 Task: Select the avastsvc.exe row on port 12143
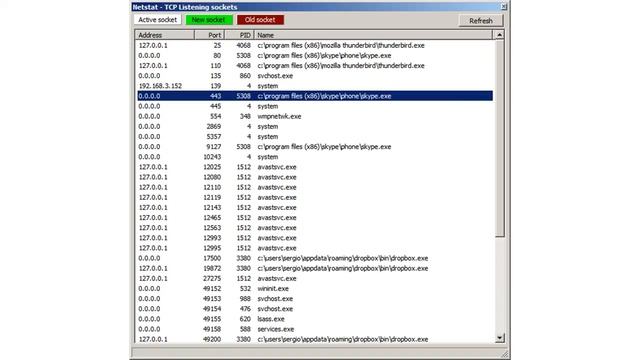(315, 207)
